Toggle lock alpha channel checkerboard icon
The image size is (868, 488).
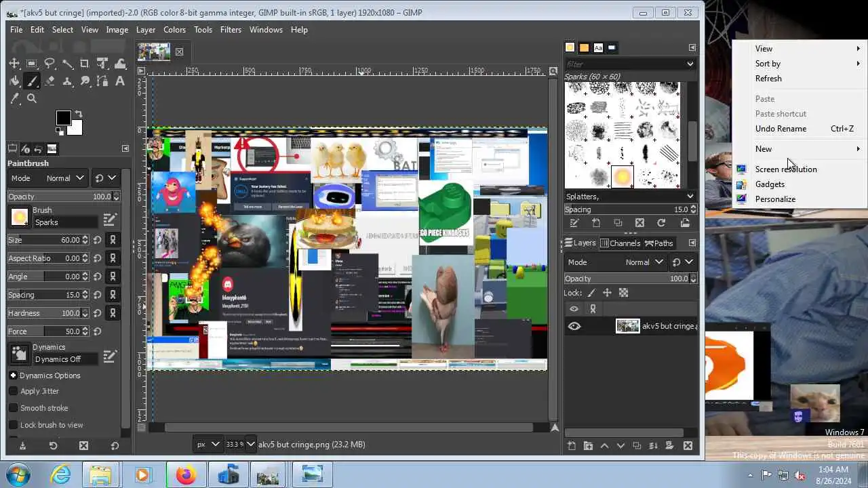tap(623, 293)
